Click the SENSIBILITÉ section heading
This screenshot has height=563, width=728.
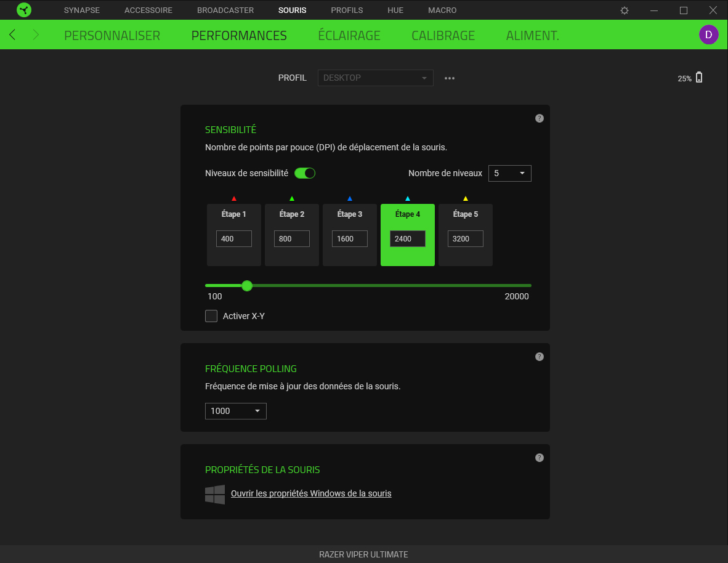coord(231,129)
